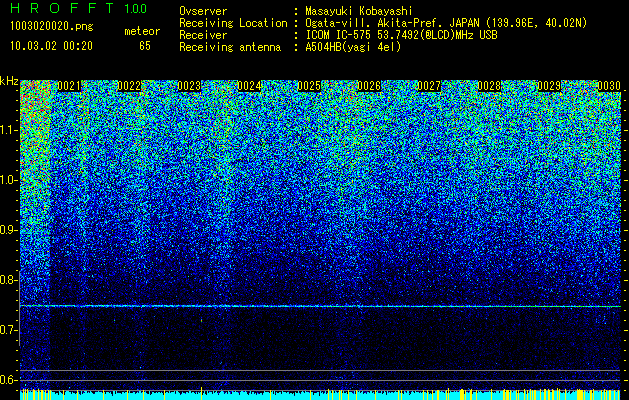Click the 0023 time marker
The height and width of the screenshot is (400, 629).
click(189, 86)
